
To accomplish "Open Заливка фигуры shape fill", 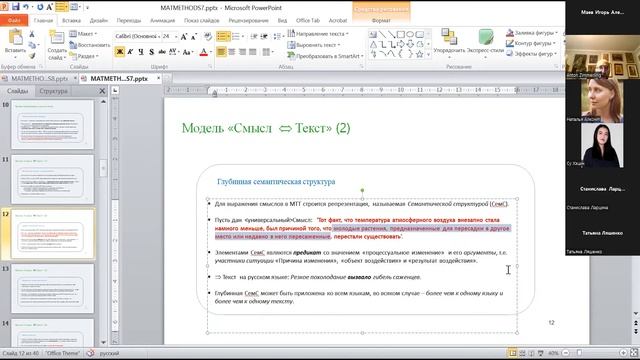I will tap(532, 33).
